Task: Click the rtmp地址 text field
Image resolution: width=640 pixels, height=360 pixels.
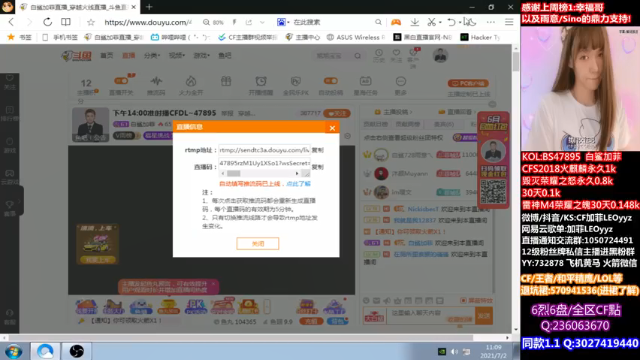Action: pyautogui.click(x=264, y=150)
